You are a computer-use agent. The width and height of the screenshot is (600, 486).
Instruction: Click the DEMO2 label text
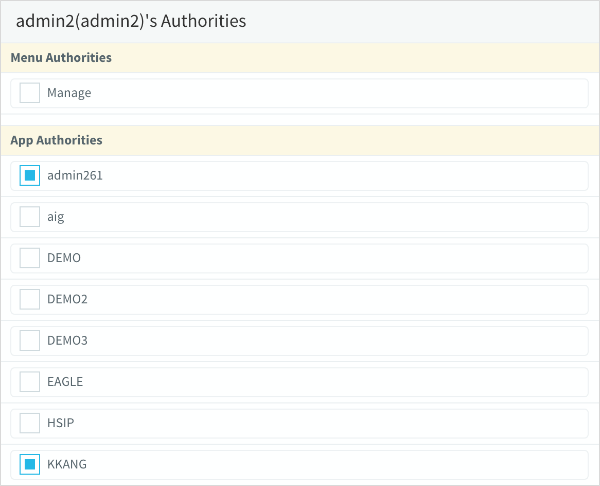[67, 299]
